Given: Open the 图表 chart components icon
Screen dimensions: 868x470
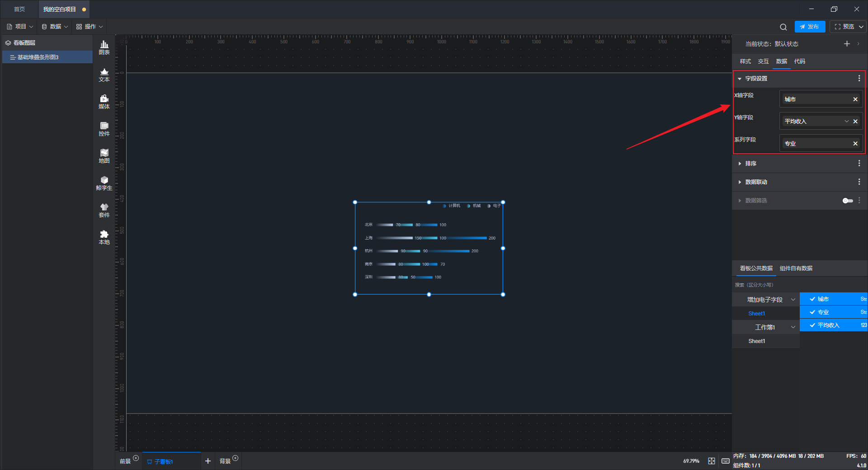Looking at the screenshot, I should pos(104,47).
